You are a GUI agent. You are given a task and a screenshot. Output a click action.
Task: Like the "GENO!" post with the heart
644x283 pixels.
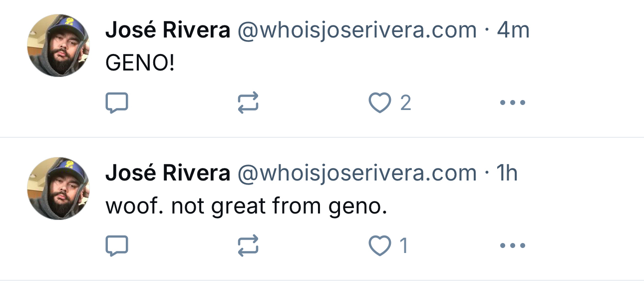coord(379,103)
